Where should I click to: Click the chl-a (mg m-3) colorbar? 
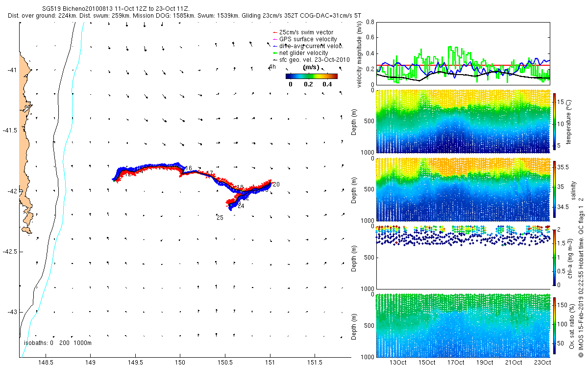555,257
